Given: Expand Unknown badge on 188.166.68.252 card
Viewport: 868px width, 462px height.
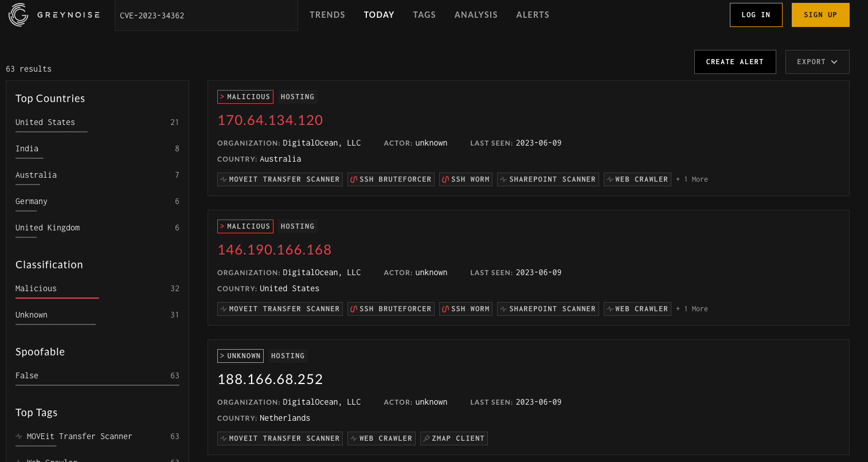Looking at the screenshot, I should click(240, 356).
